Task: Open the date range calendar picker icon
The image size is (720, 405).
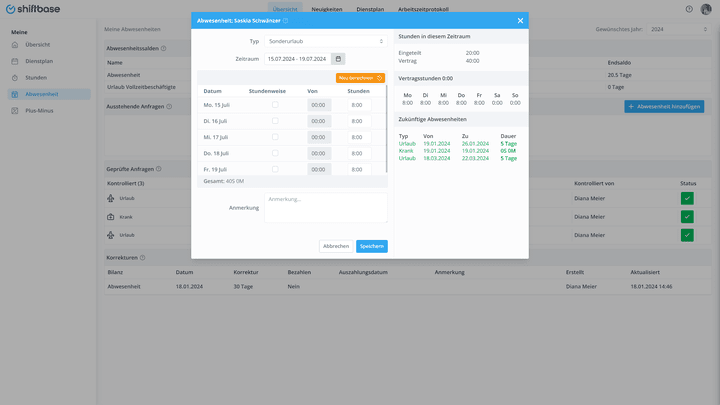Action: 338,59
